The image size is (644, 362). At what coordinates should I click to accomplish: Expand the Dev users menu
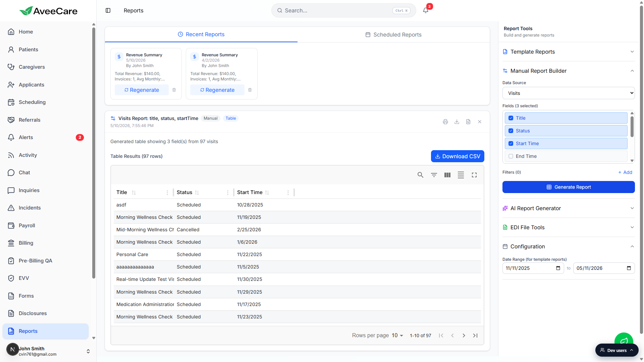617,350
